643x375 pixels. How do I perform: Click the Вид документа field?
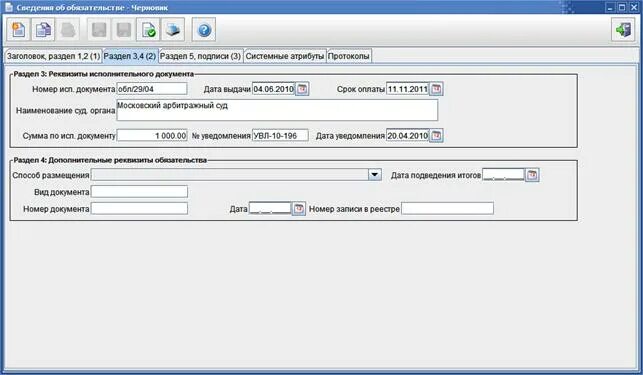(139, 192)
